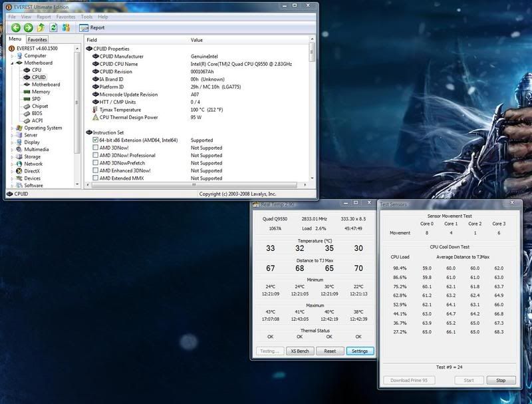The image size is (532, 404).
Task: Expand the Computer tree node
Action: tap(13, 56)
